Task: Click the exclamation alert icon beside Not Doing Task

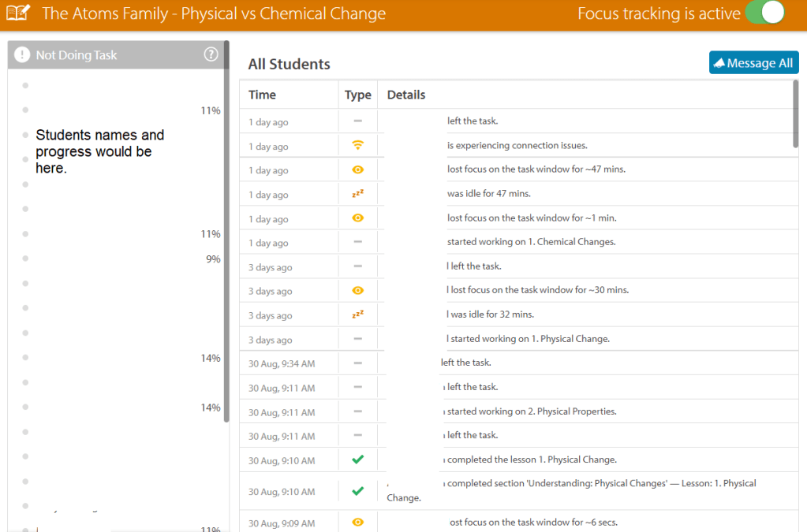Action: 22,55
